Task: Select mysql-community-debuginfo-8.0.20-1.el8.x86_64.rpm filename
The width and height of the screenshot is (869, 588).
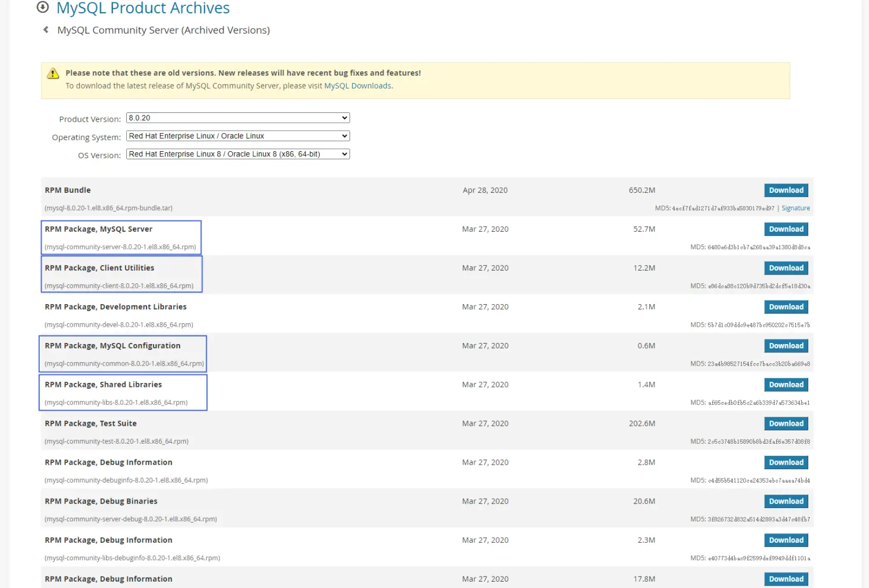Action: tap(126, 480)
